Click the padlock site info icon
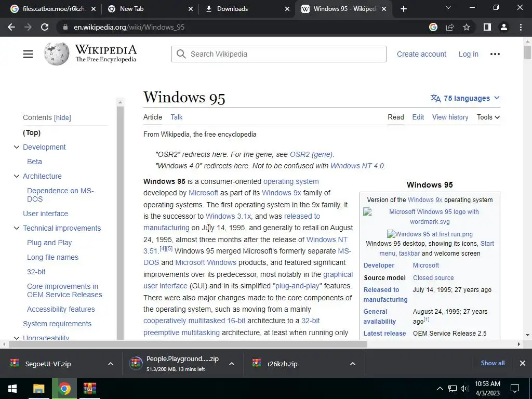This screenshot has height=399, width=532. [65, 27]
